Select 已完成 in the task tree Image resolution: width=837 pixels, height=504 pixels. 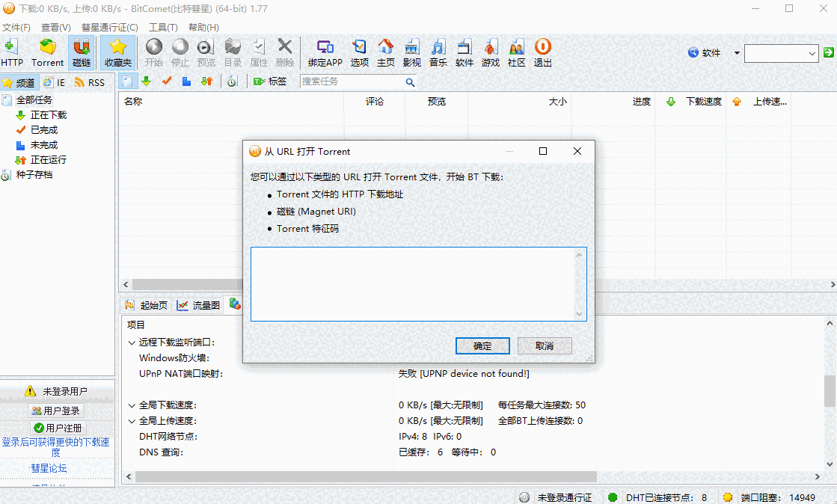pyautogui.click(x=44, y=129)
